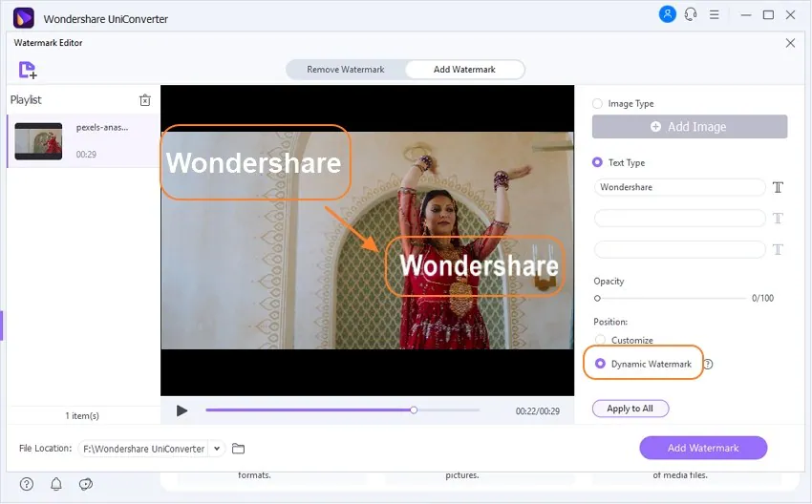This screenshot has height=504, width=812.
Task: Minimize the UniConverter window
Action: click(746, 15)
